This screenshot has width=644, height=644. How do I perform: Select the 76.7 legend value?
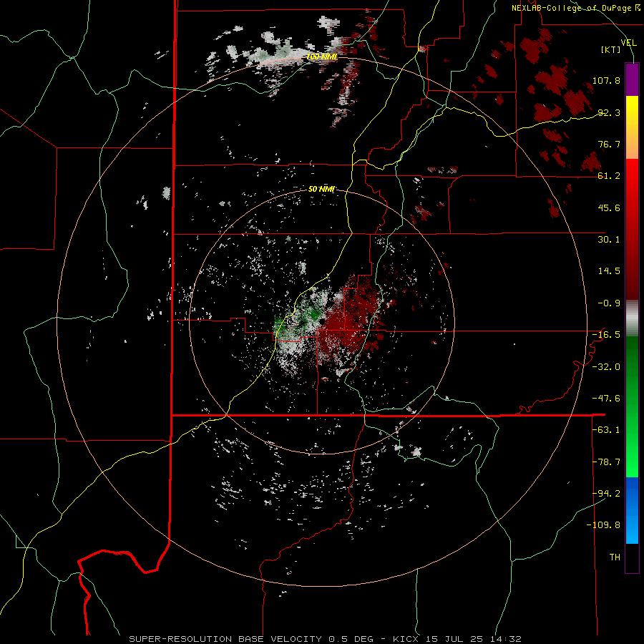tap(609, 144)
